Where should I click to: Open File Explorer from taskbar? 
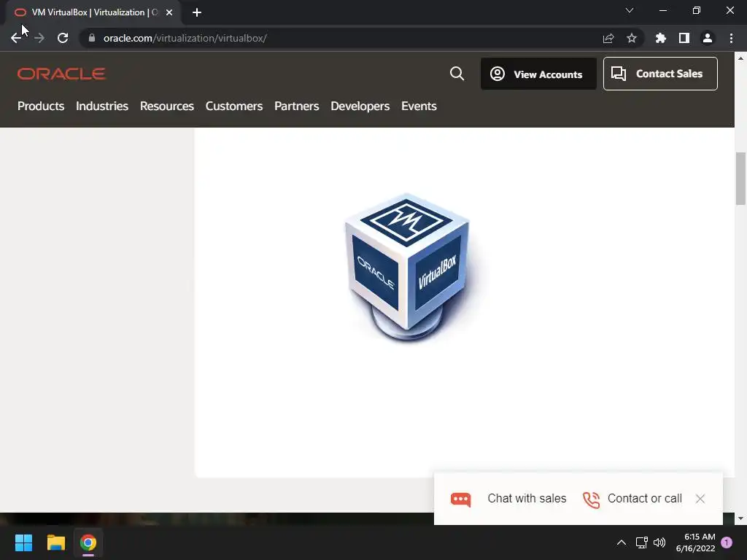pos(55,542)
